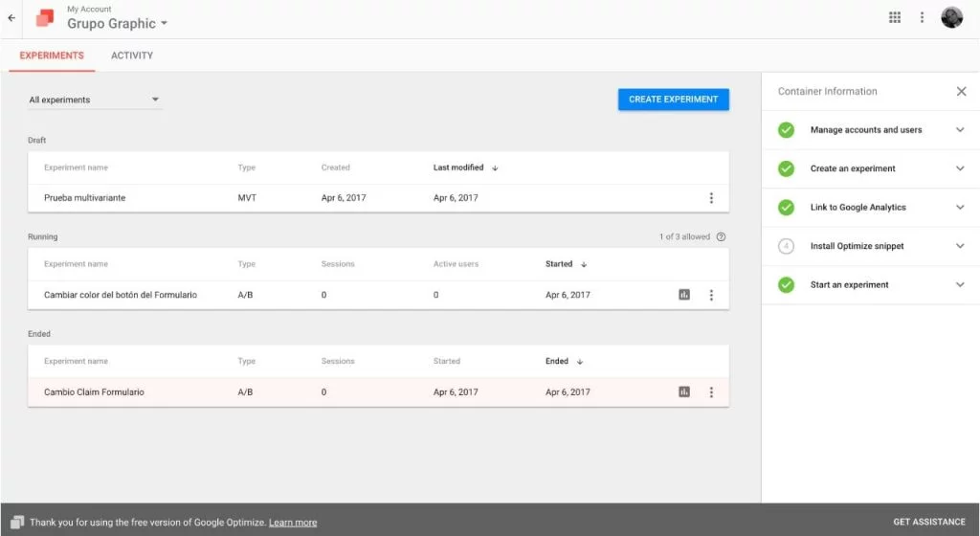
Task: Click the Start an experiment green checkmark
Action: [786, 285]
